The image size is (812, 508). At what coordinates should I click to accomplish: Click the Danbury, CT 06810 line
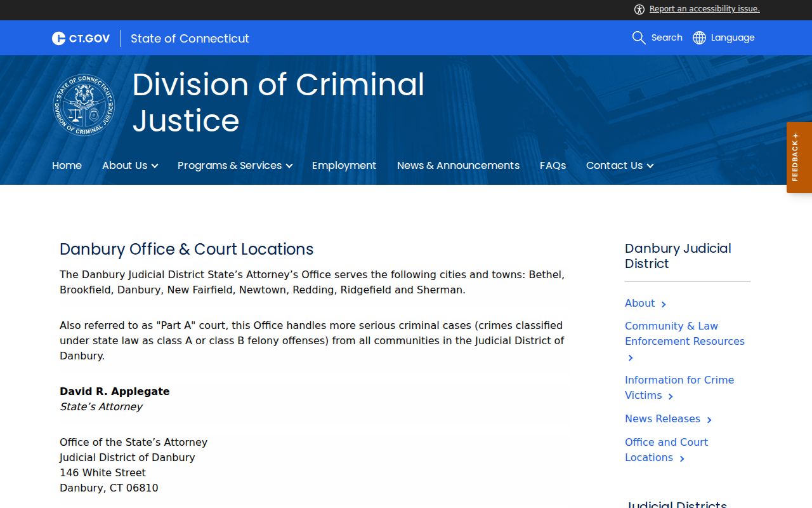109,488
